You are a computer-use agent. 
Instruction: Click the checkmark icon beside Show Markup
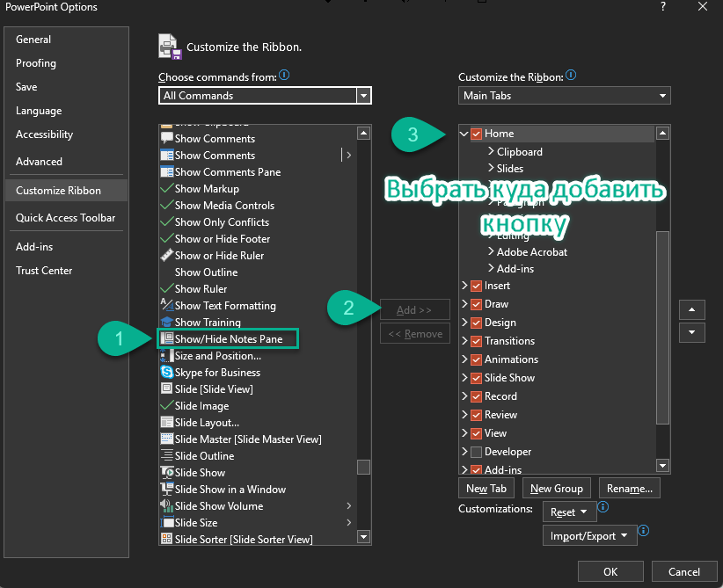pyautogui.click(x=166, y=188)
